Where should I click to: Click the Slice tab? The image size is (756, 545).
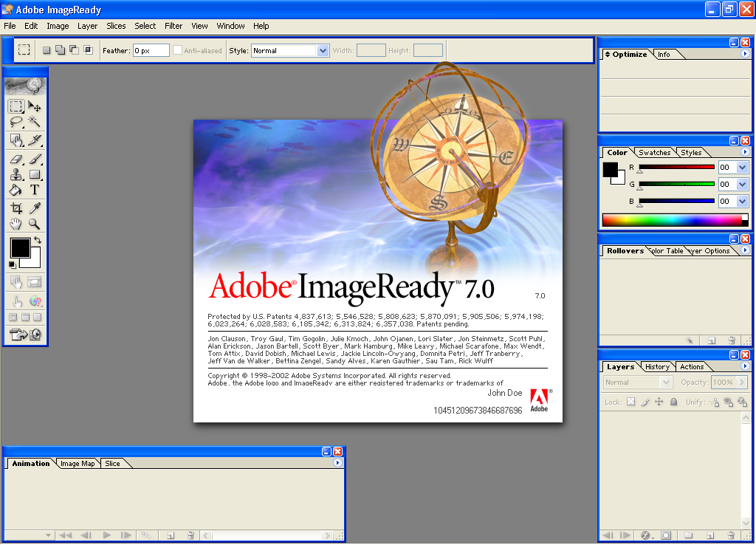point(112,464)
